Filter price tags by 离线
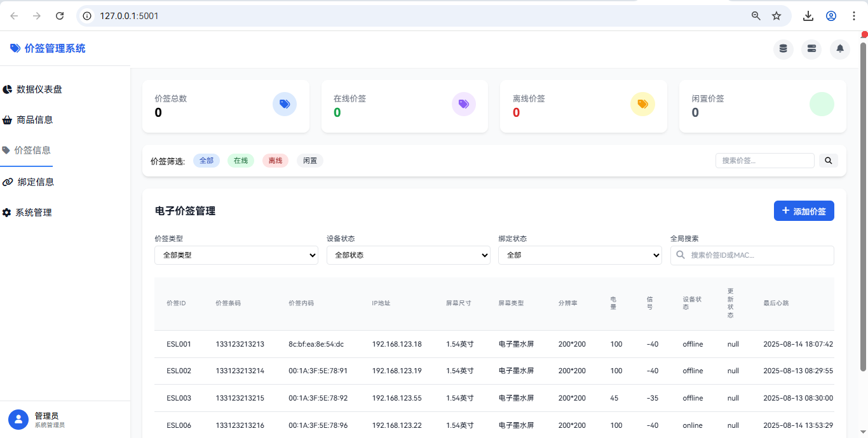 (275, 161)
